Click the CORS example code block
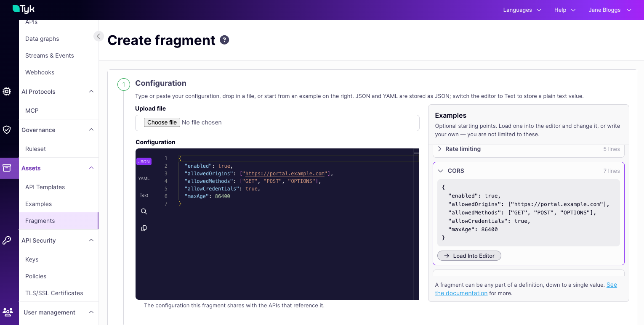 [529, 213]
